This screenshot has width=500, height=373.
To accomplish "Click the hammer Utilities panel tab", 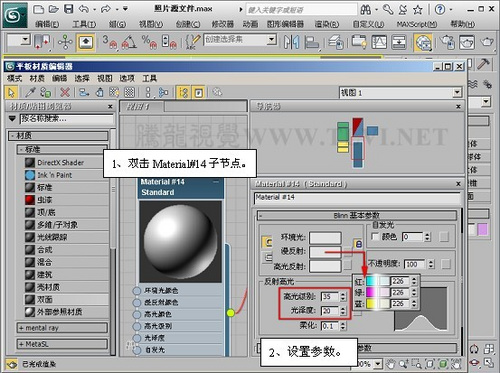I will (483, 64).
